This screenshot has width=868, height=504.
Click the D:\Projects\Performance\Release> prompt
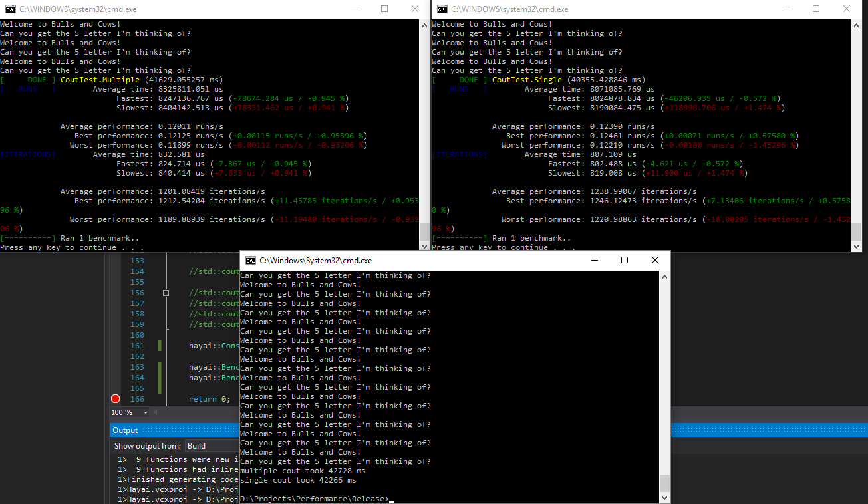tap(315, 499)
